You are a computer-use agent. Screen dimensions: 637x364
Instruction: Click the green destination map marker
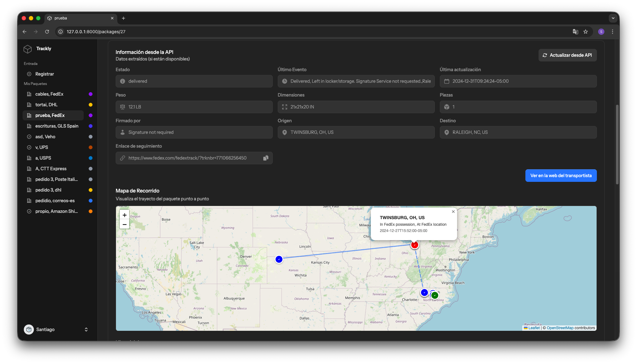[x=434, y=295]
